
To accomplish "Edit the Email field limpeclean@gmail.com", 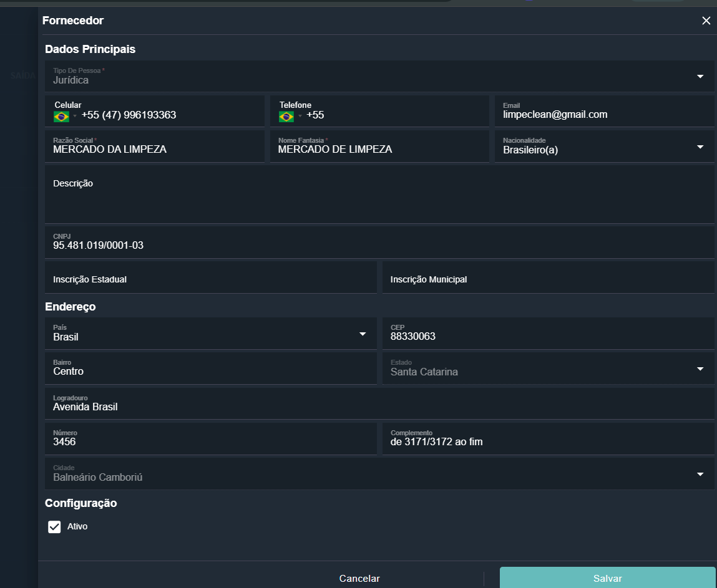I will click(x=605, y=111).
